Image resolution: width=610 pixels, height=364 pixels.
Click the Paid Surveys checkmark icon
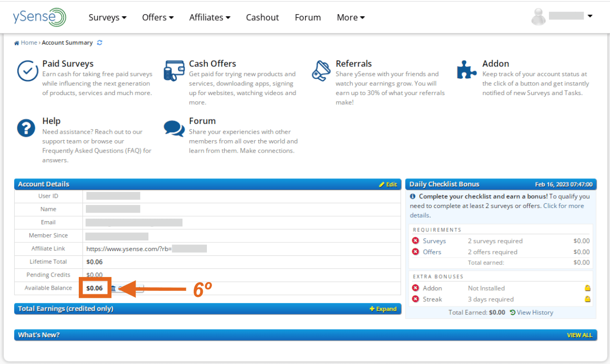(27, 71)
